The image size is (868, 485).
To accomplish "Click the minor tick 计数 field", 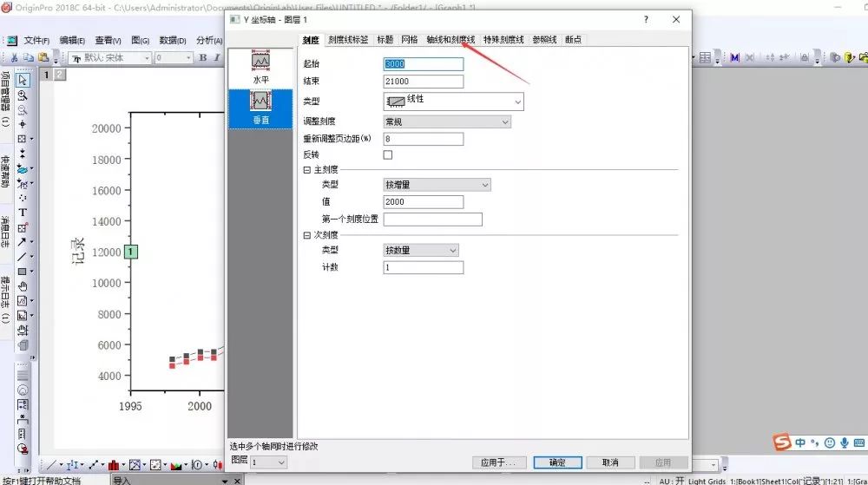I will tap(424, 268).
